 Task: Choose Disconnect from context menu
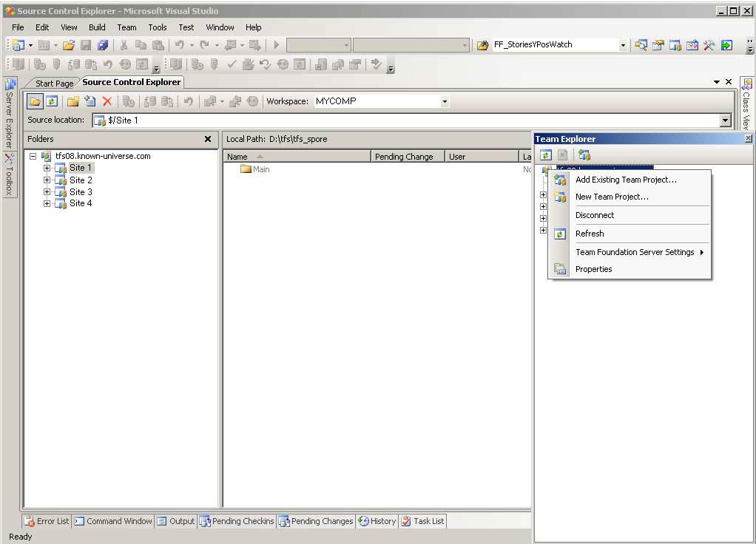coord(630,215)
